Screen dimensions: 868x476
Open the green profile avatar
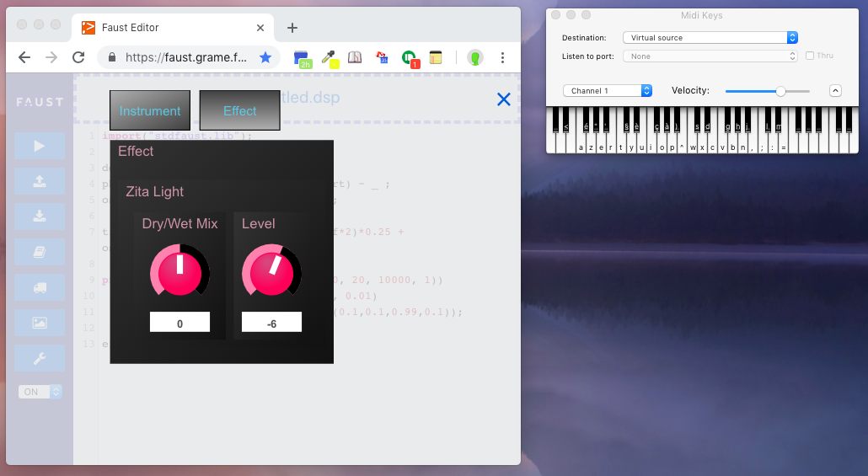click(475, 57)
